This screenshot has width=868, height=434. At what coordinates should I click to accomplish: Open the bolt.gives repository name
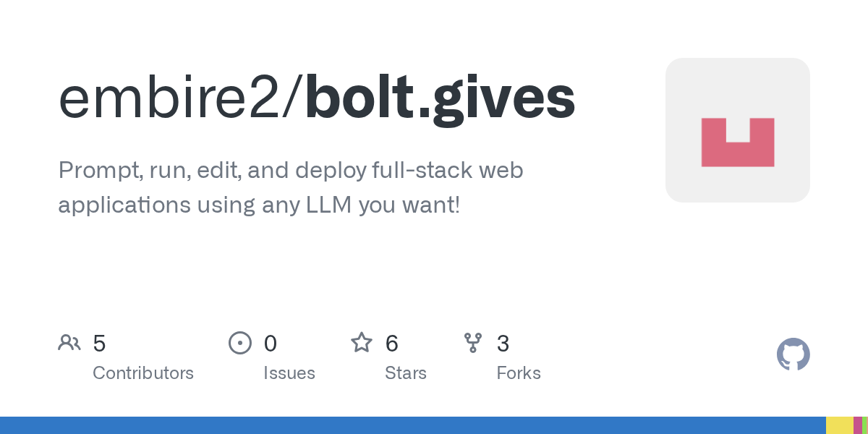(441, 100)
